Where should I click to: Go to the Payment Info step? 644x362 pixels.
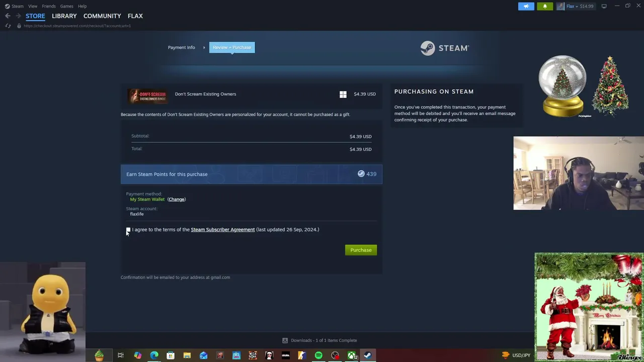pos(181,47)
